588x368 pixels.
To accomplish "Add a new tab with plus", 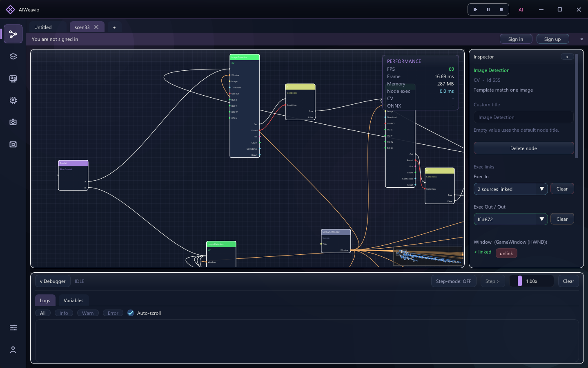I will click(114, 27).
